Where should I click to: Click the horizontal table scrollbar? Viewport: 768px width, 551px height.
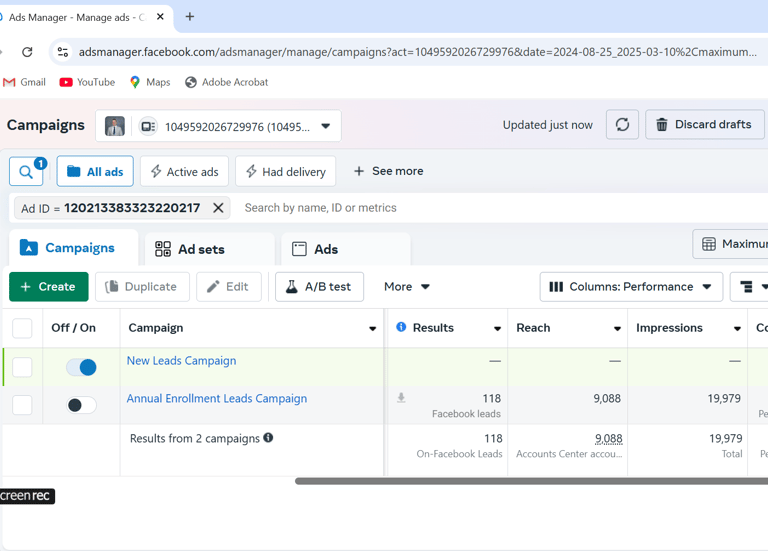tap(531, 481)
